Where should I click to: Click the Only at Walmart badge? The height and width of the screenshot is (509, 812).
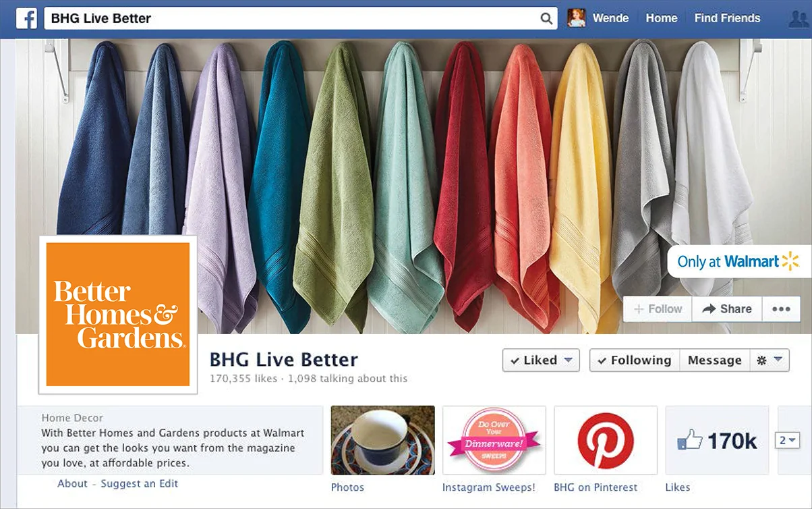click(739, 261)
